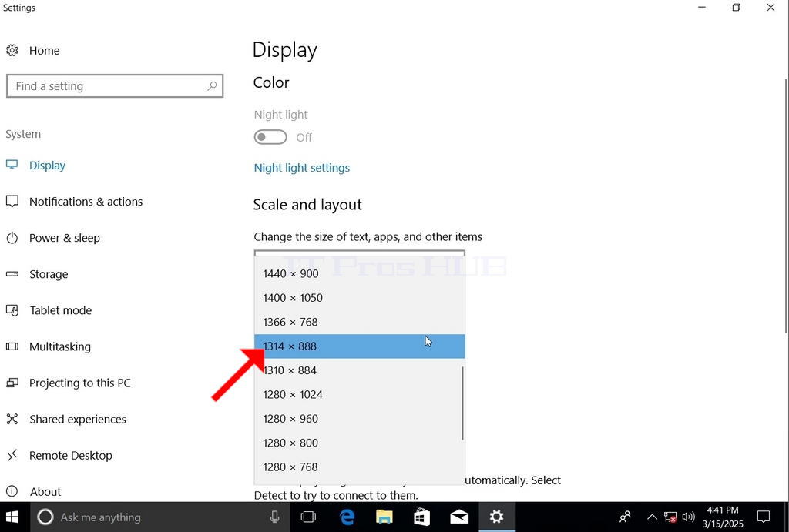
Task: Click Settings gear in taskbar
Action: [x=497, y=517]
